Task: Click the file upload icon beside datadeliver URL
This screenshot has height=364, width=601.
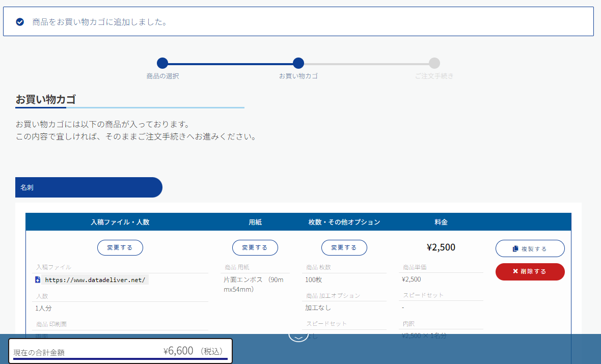Action: click(38, 279)
